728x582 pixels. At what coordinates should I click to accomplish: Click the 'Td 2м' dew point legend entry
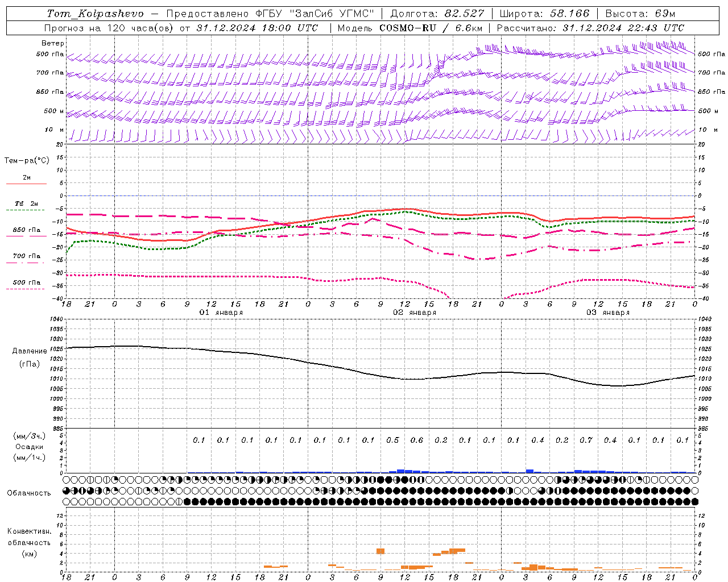(27, 203)
